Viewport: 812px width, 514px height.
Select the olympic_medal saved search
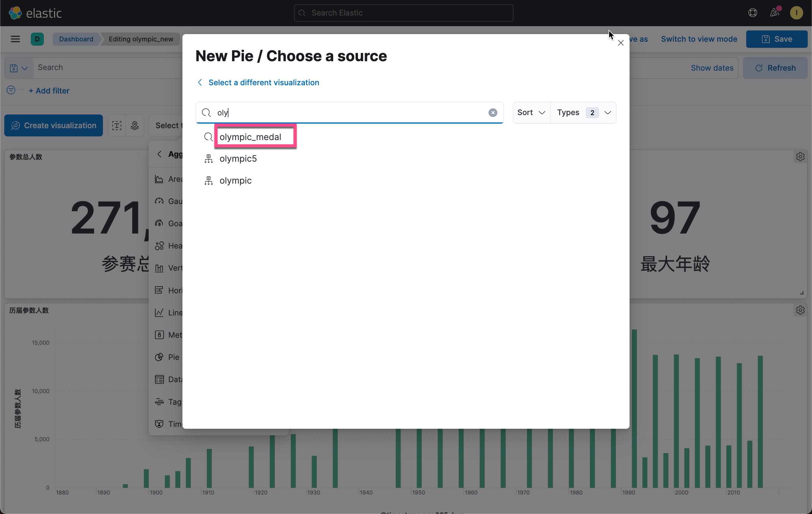[250, 137]
